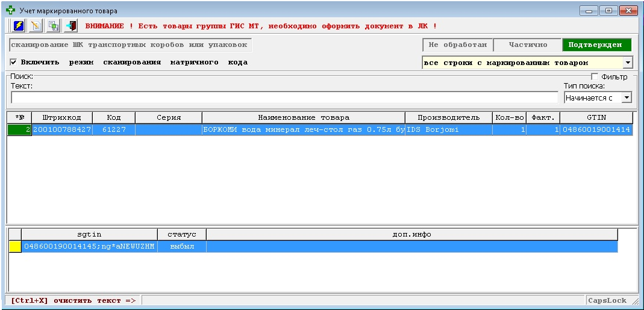Click the Частично status button

(x=527, y=45)
